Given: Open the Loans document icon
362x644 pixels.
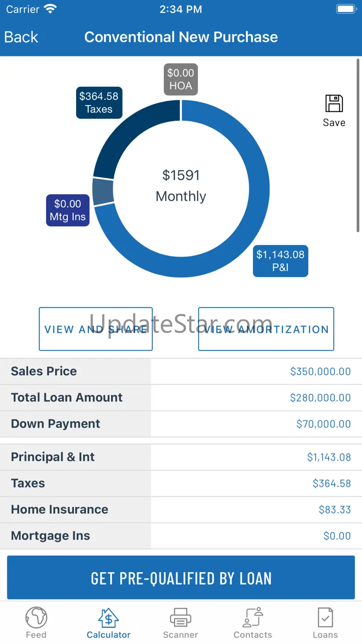Looking at the screenshot, I should point(325,618).
